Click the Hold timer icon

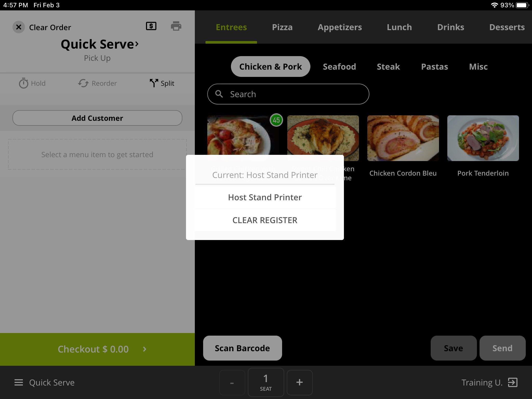click(x=24, y=83)
